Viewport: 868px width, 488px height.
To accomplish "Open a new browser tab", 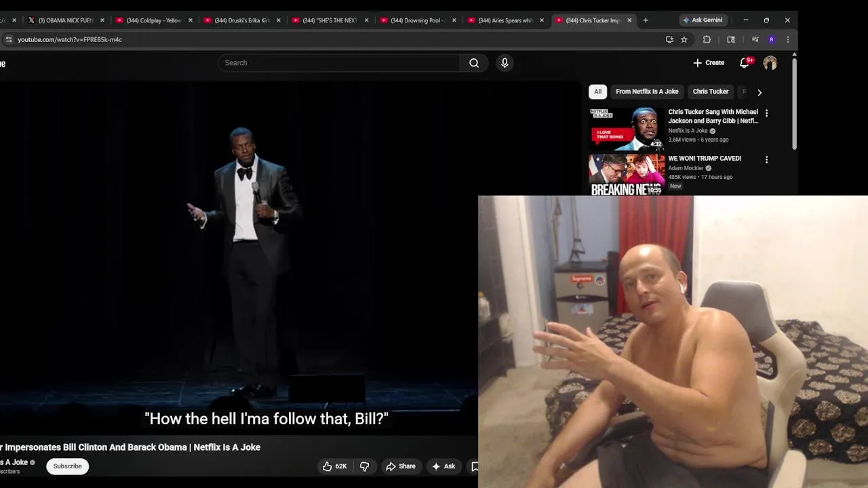I will click(x=646, y=20).
